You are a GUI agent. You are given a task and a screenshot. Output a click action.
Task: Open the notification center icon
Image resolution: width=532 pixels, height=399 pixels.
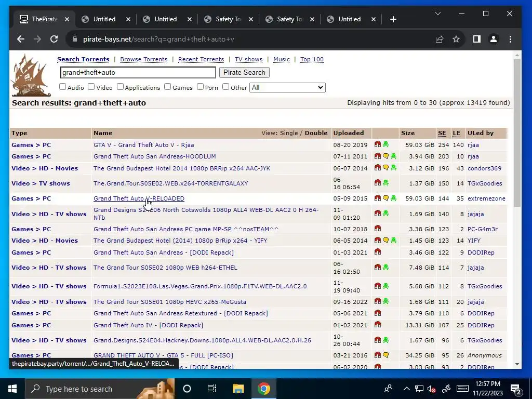pos(516,389)
